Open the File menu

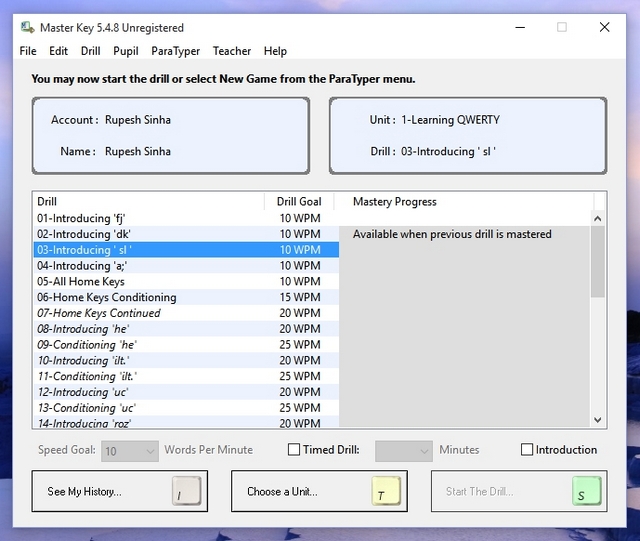tap(28, 51)
